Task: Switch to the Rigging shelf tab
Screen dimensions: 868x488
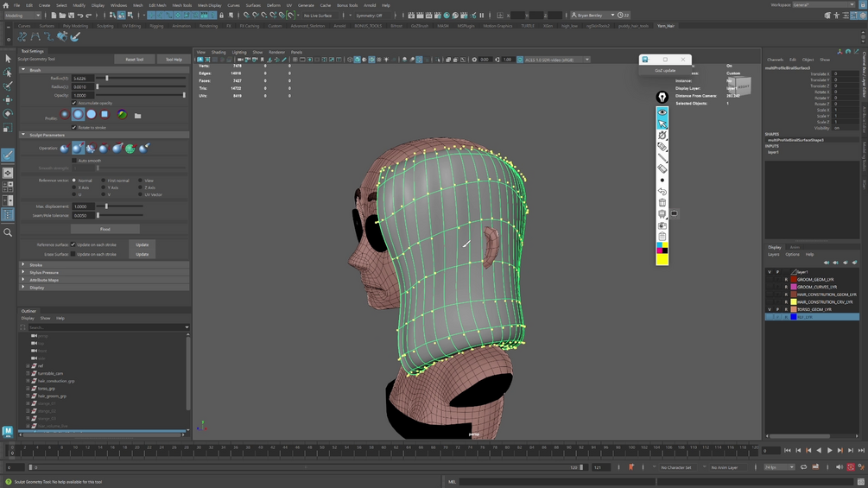Action: tap(156, 26)
